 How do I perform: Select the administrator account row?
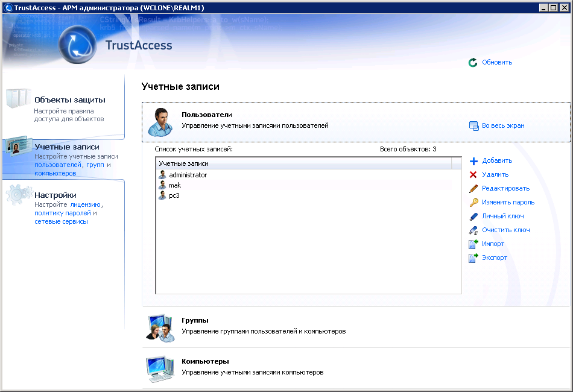[x=305, y=175]
